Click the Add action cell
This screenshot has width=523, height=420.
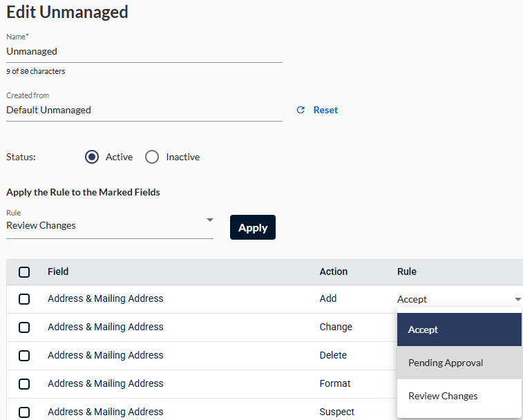[328, 298]
